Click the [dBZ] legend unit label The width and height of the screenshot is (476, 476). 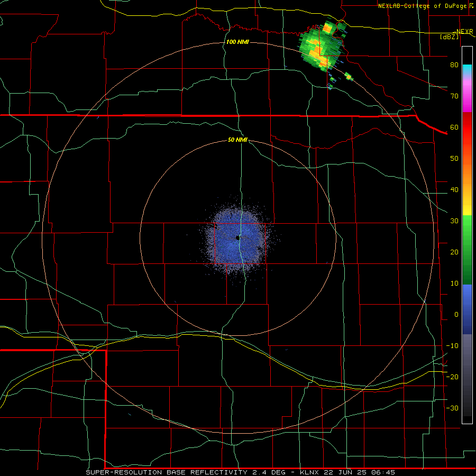(x=449, y=36)
